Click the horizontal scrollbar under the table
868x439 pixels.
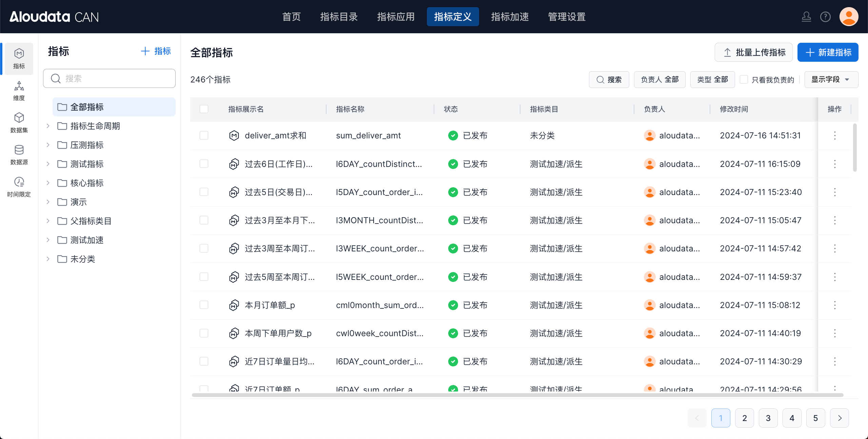[517, 395]
